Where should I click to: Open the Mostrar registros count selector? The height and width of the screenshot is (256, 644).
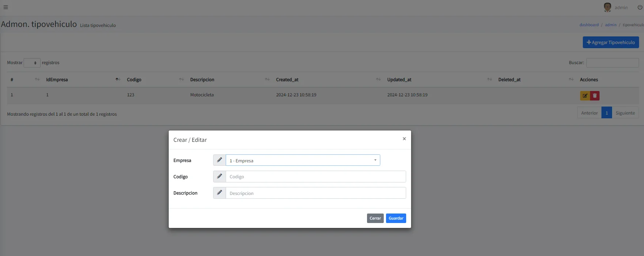32,63
